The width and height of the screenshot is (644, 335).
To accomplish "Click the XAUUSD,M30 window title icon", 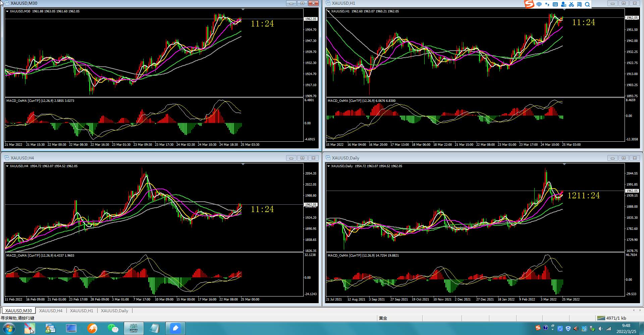I will point(7,3).
